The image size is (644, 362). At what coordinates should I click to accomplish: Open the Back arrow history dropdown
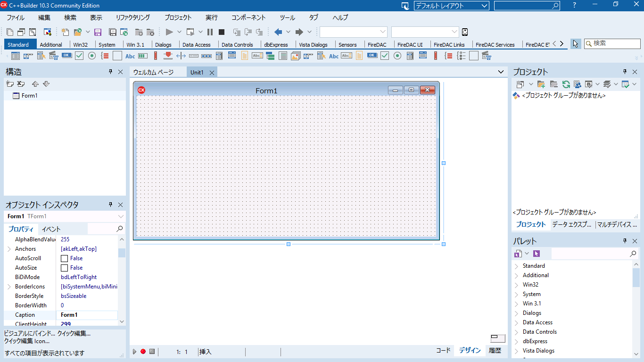[288, 32]
